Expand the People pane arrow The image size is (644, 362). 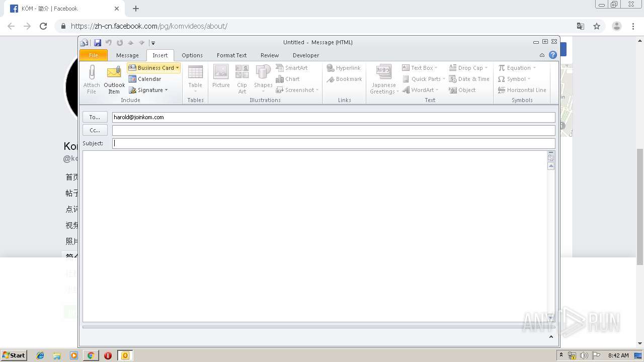click(x=551, y=337)
